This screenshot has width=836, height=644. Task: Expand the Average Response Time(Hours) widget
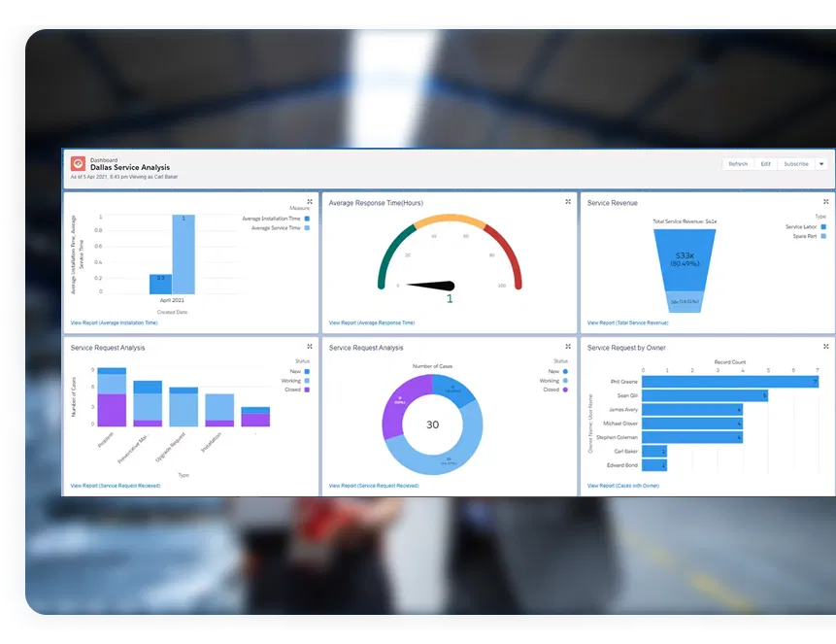point(568,202)
